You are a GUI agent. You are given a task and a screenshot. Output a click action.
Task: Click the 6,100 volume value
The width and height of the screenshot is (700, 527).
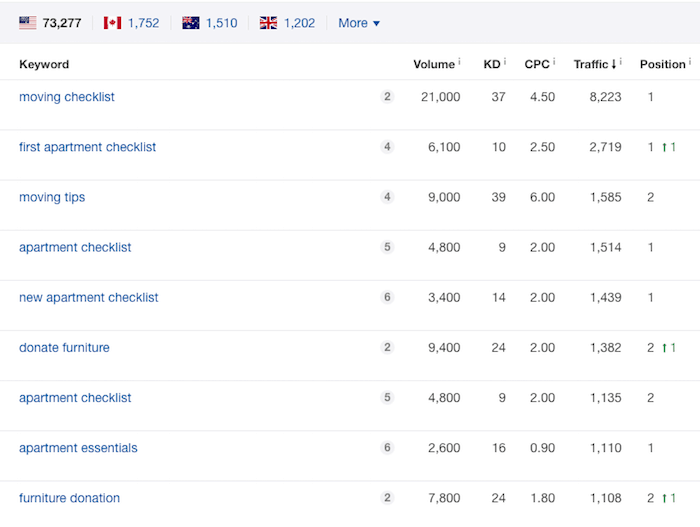444,147
